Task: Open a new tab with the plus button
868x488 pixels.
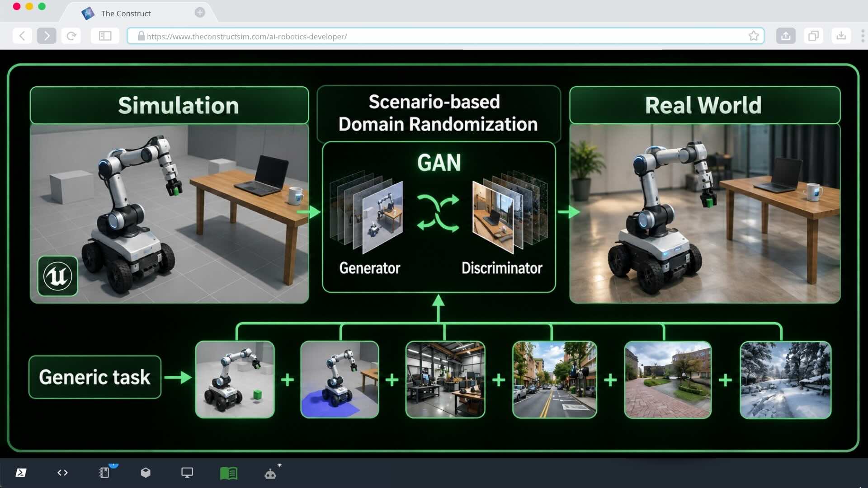Action: click(x=200, y=13)
